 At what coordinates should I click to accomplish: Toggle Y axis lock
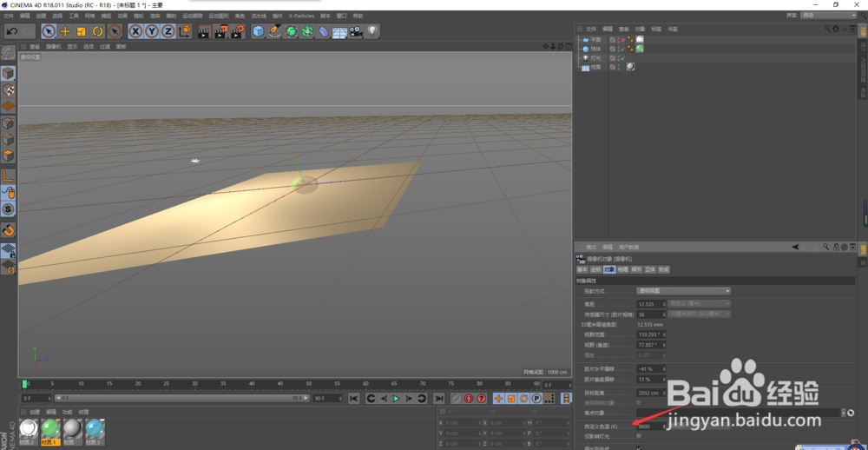tap(152, 31)
